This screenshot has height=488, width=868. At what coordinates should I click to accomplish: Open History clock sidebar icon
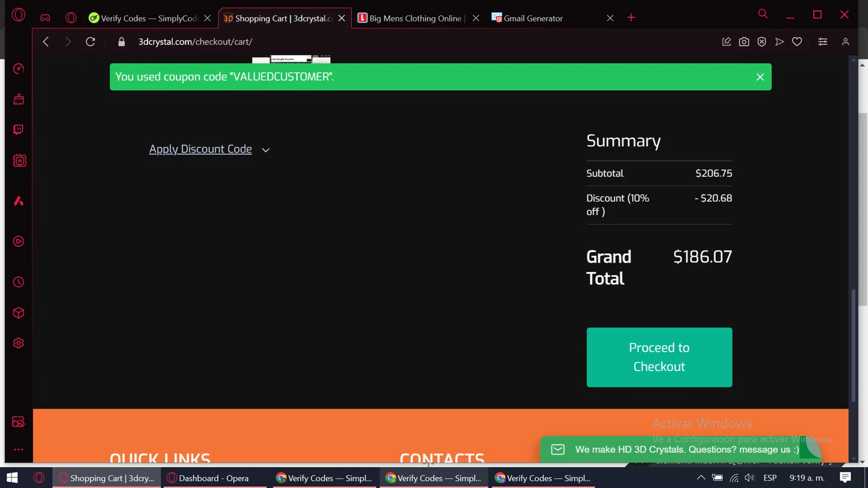19,282
